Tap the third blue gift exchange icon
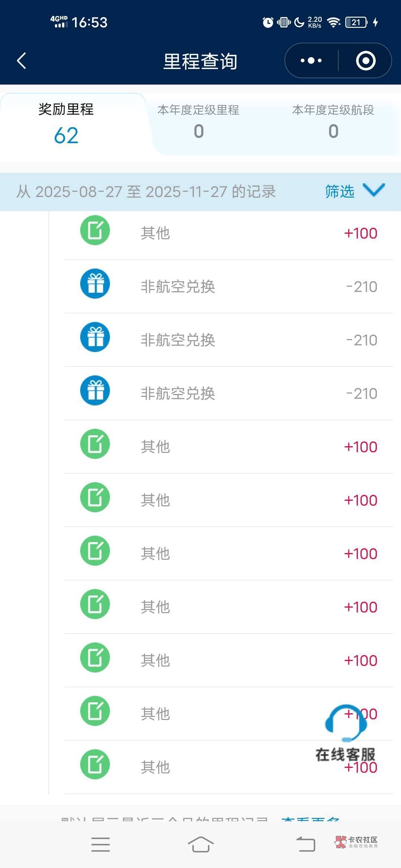Screen dimensions: 401x868 95,391
